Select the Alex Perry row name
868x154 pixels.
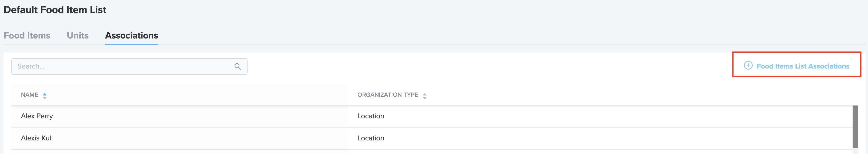pyautogui.click(x=37, y=116)
